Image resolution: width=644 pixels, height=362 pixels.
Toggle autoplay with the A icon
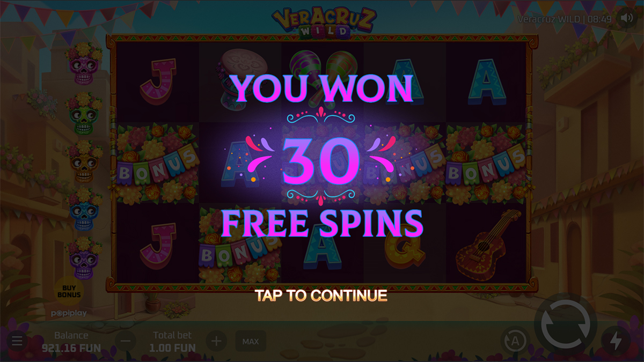[515, 341]
